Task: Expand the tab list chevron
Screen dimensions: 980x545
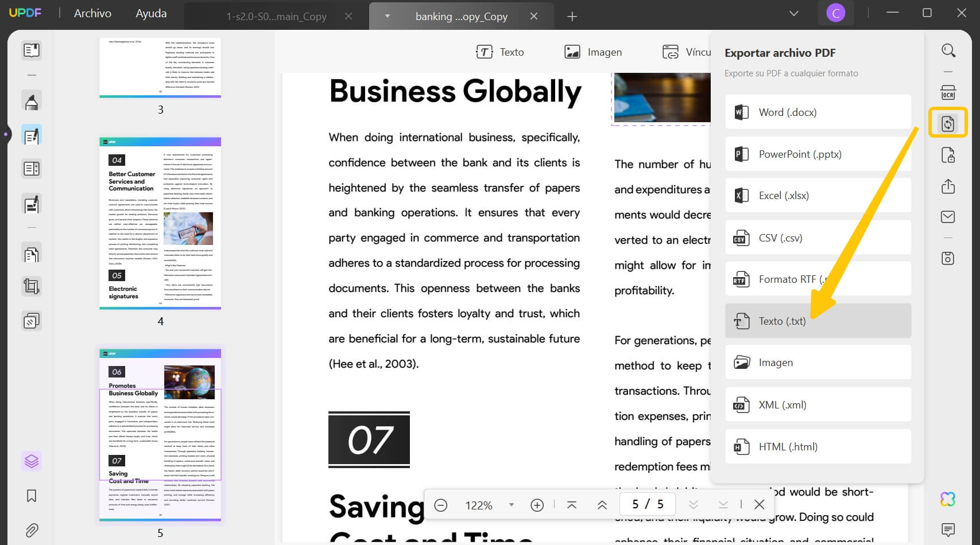Action: [x=793, y=13]
